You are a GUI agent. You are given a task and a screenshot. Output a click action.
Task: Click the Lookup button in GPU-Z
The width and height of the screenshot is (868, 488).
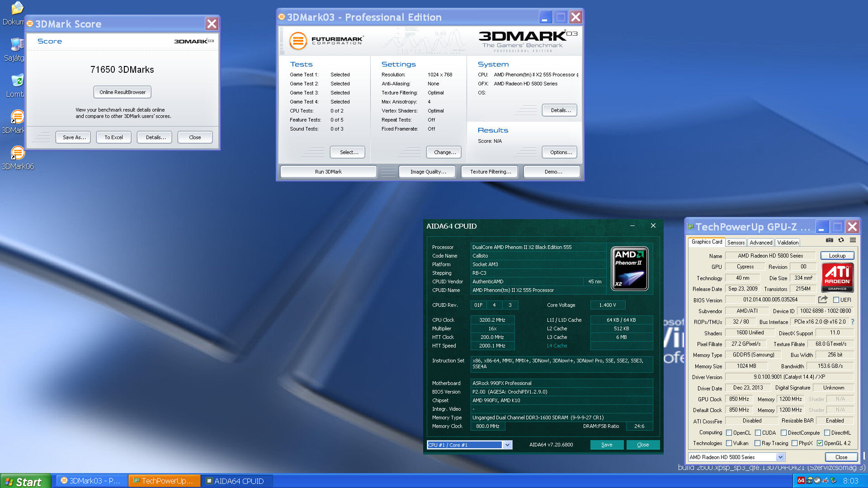pos(837,256)
